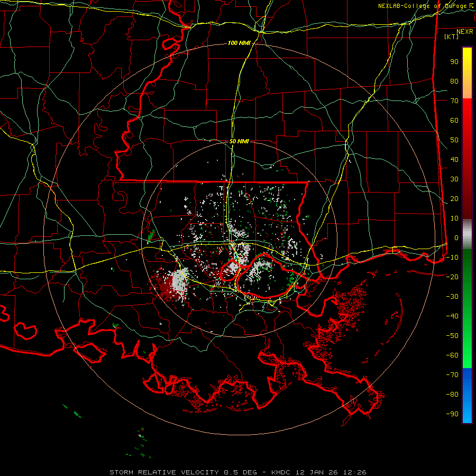Click the -20 scale value

click(452, 277)
